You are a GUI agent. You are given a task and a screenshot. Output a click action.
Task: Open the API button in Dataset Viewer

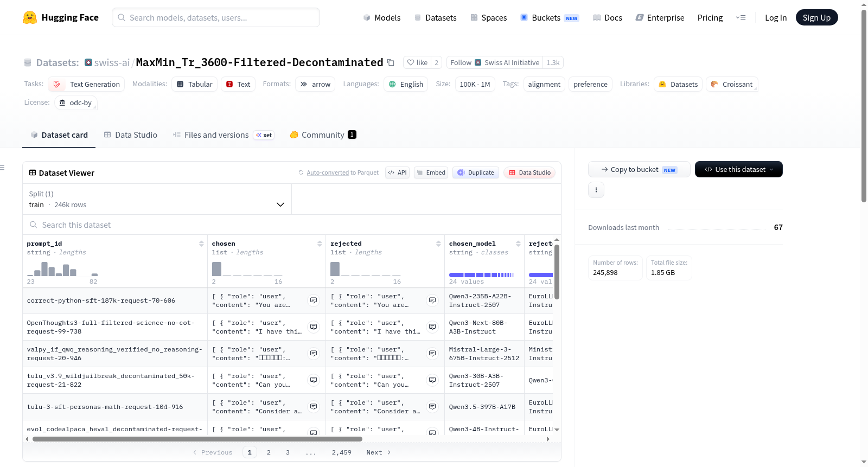(x=397, y=172)
